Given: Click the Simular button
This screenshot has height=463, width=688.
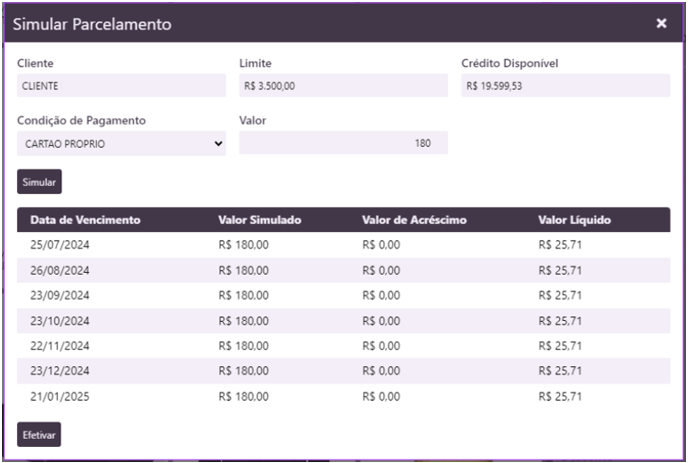Looking at the screenshot, I should [39, 182].
